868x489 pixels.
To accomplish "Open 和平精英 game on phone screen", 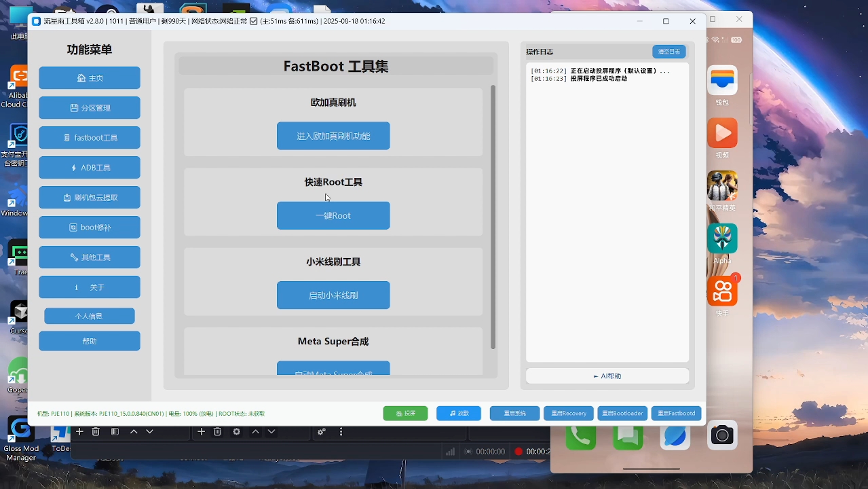I will [722, 186].
